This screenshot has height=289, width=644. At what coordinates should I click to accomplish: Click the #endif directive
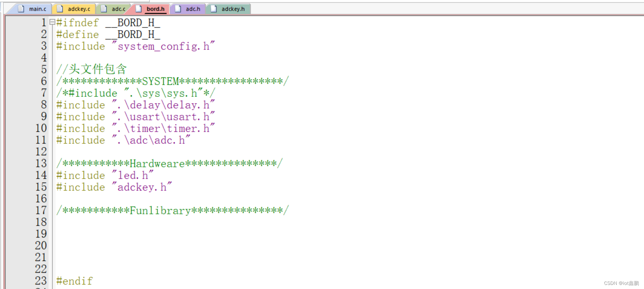75,281
